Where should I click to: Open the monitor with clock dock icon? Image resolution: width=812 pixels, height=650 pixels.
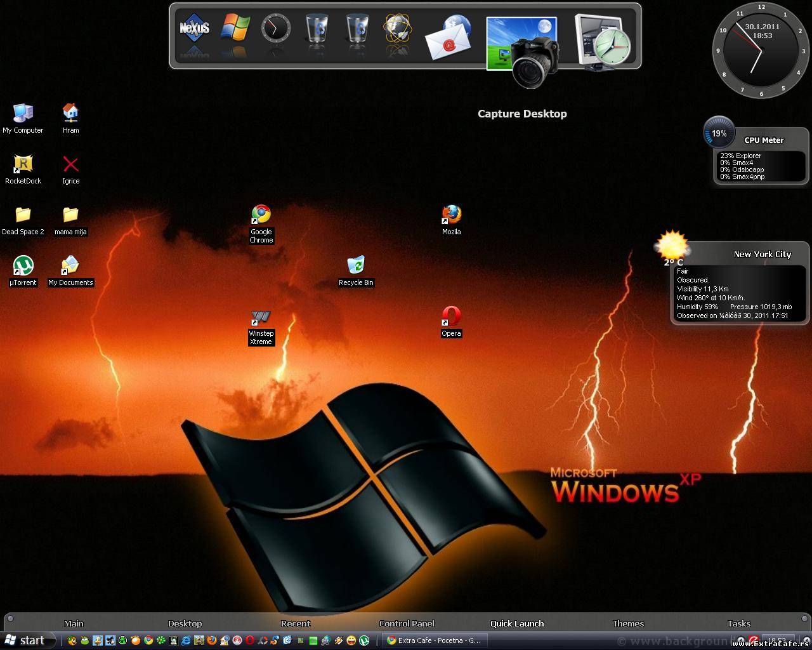(603, 42)
